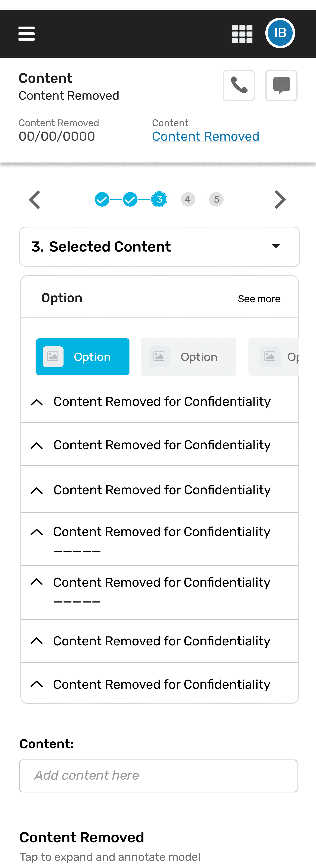Select the first completed step checkmark
The image size is (316, 868).
(x=102, y=200)
